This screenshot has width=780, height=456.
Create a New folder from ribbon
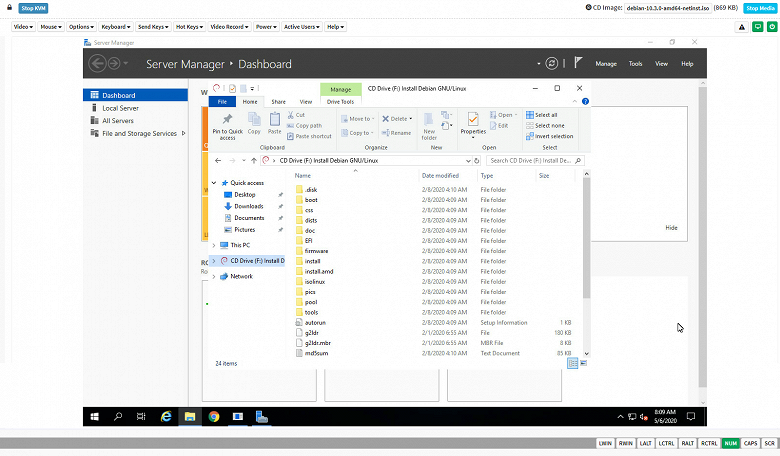[x=430, y=123]
